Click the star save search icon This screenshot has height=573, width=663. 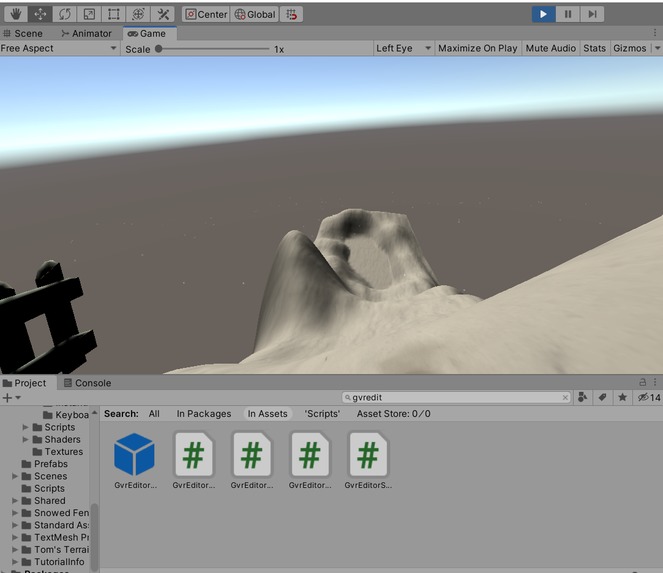pos(622,397)
